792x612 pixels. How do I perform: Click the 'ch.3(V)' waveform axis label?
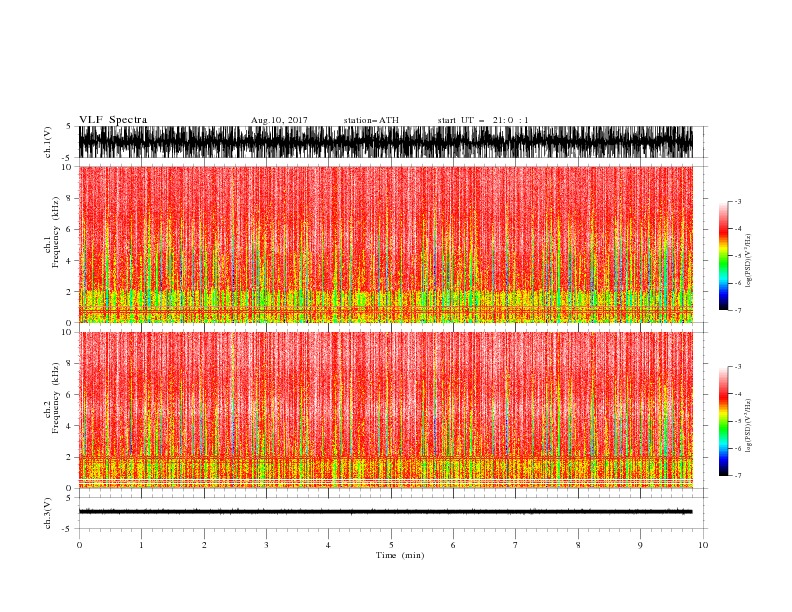click(48, 513)
